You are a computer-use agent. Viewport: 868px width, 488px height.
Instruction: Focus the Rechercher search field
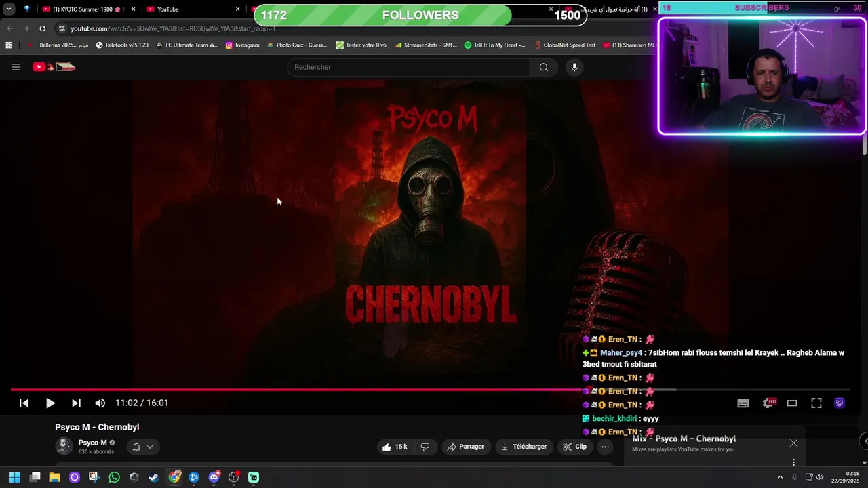click(x=409, y=67)
